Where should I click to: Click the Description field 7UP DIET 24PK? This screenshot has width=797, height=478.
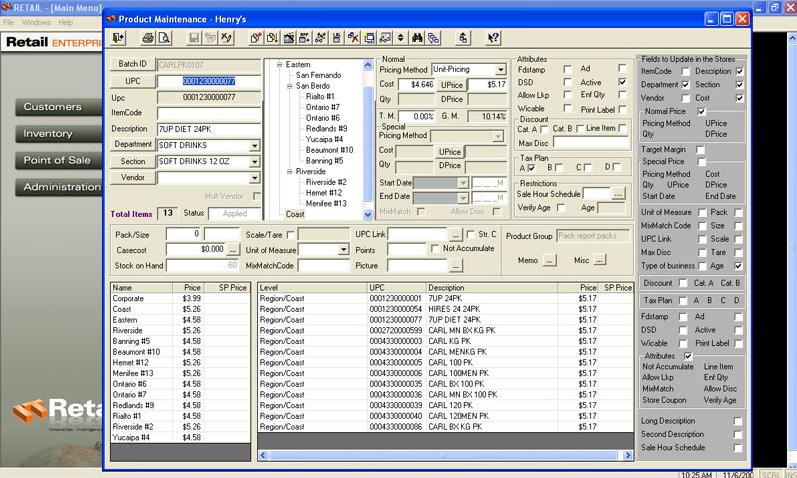209,129
